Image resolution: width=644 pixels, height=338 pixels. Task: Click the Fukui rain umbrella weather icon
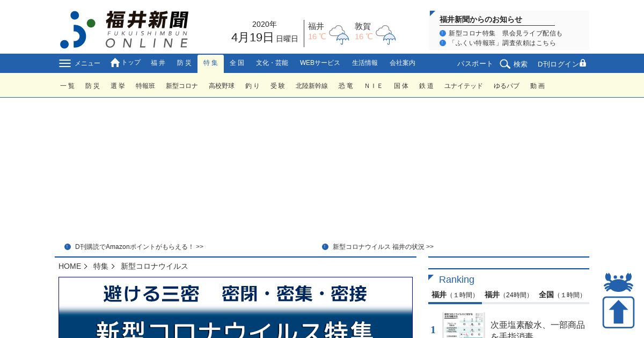[x=339, y=34]
